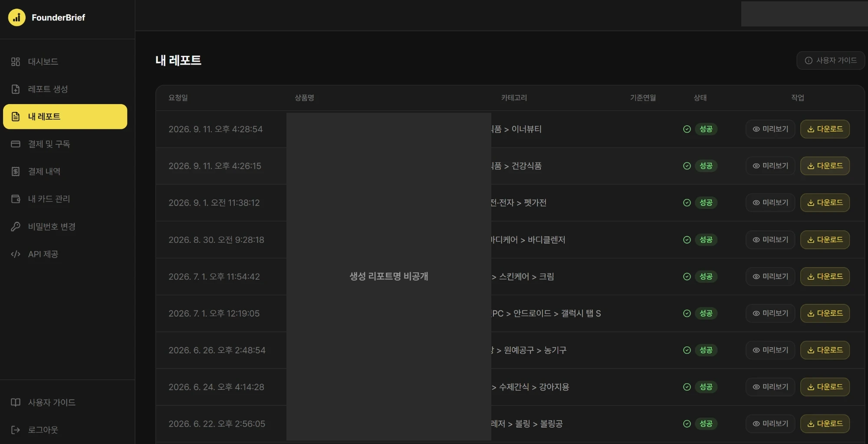
Task: Click the 결제 내역 receipt icon
Action: click(x=16, y=171)
